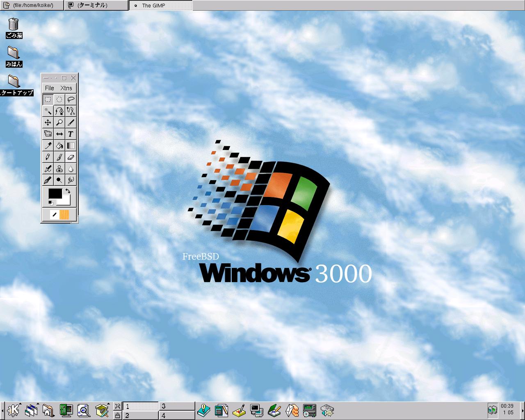The width and height of the screenshot is (525, 420).
Task: Open the active brush selector
Action: pos(55,215)
